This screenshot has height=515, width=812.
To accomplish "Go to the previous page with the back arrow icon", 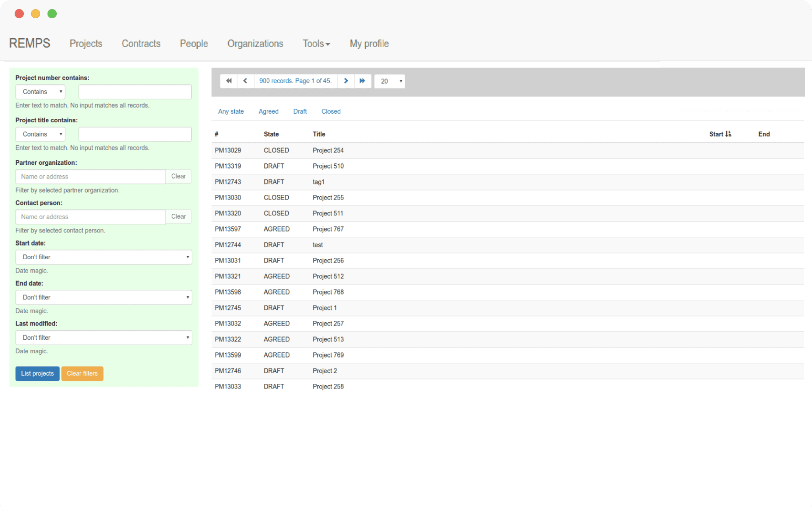I will pos(245,81).
